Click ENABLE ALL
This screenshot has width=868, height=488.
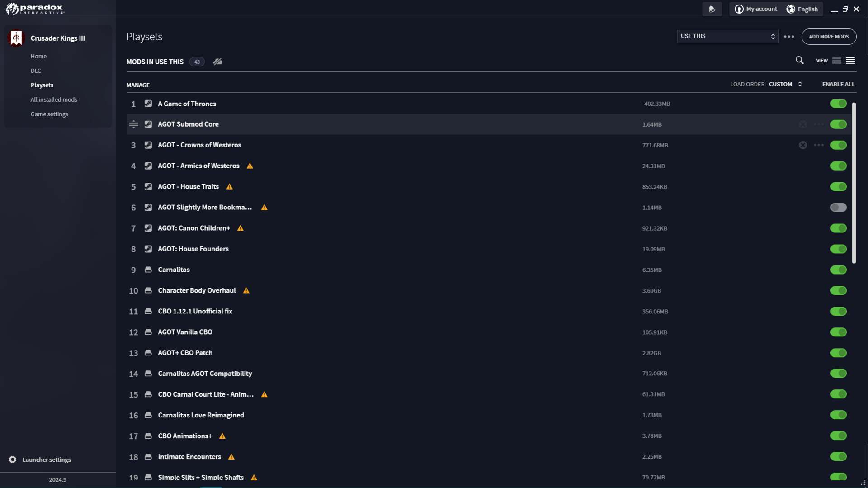[x=838, y=84]
